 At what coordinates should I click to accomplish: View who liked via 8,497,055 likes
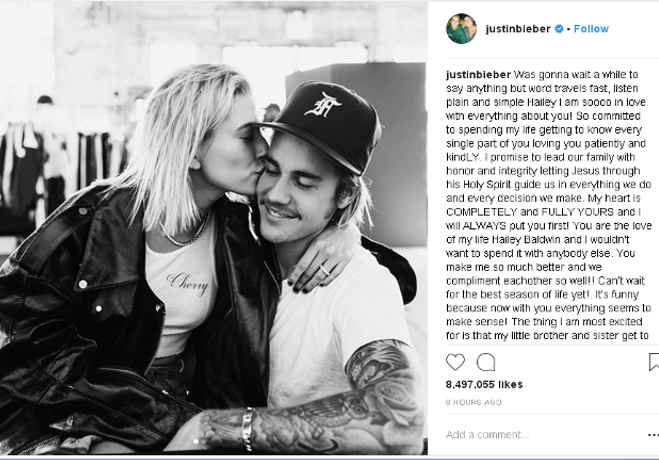(484, 384)
